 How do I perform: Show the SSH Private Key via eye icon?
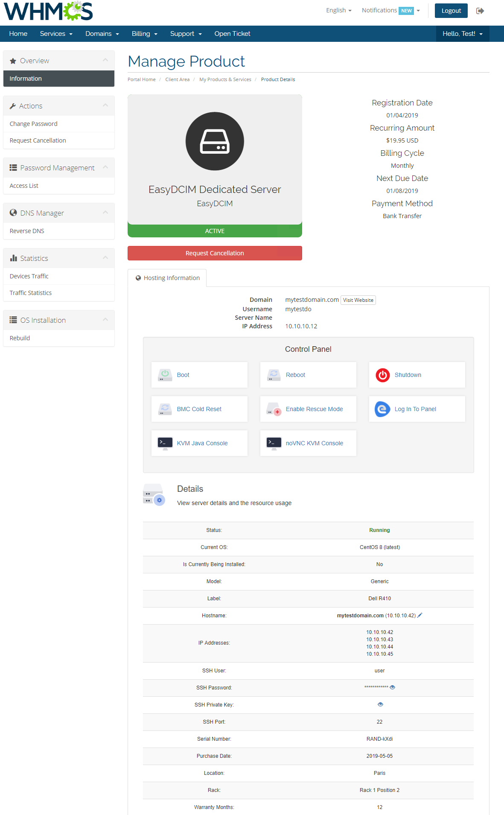point(380,704)
